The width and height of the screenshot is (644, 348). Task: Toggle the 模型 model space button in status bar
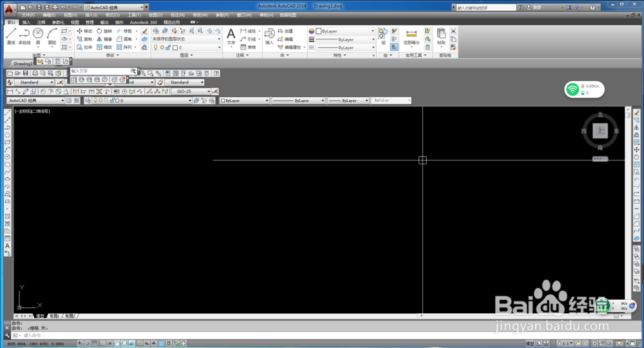530,343
